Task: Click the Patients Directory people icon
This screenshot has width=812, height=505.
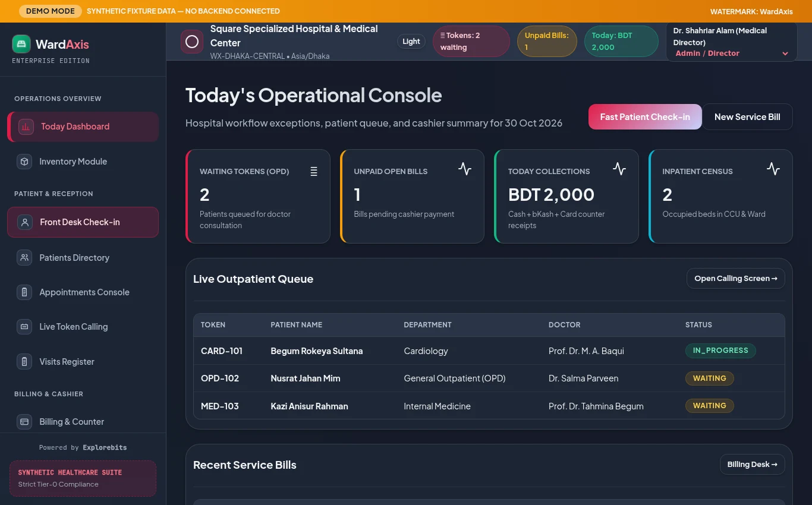Action: point(24,258)
